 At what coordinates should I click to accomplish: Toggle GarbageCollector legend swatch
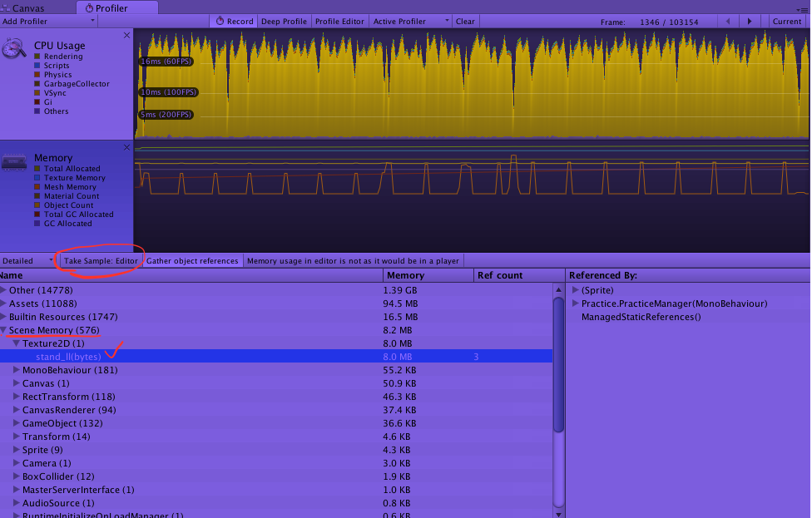[37, 83]
